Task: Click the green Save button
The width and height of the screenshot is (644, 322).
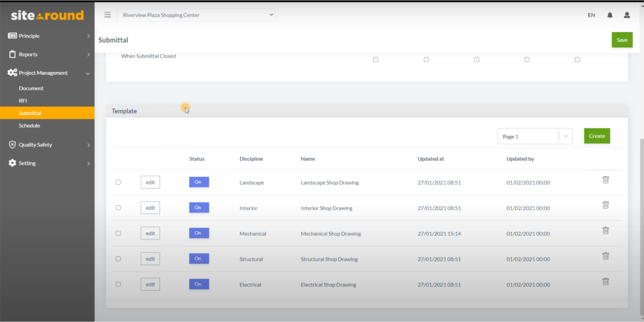Action: point(622,40)
